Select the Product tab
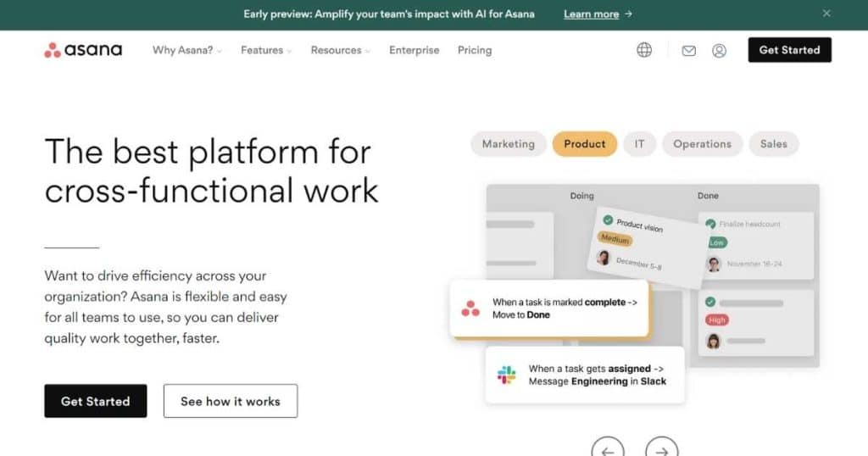The width and height of the screenshot is (868, 456). coord(585,144)
